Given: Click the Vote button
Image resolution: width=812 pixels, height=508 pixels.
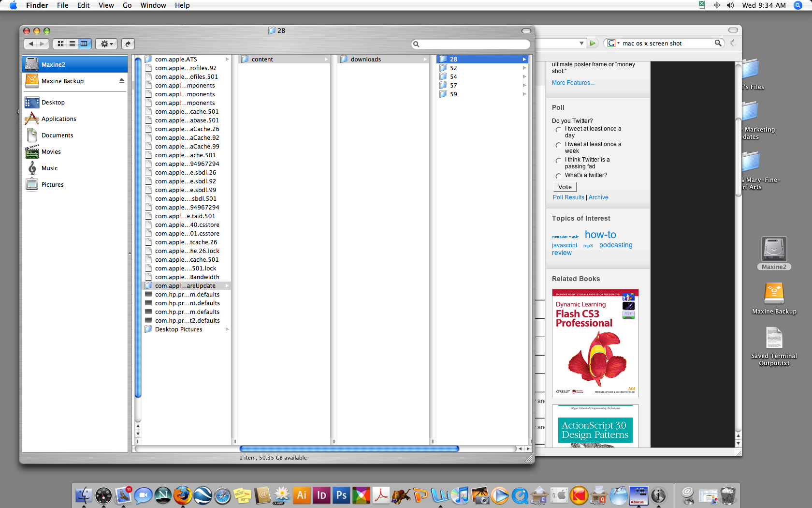Looking at the screenshot, I should 565,187.
